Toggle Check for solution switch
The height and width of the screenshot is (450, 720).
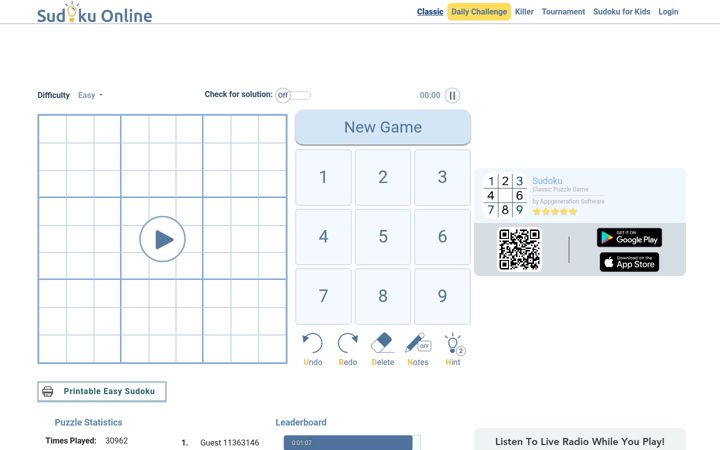click(x=293, y=95)
